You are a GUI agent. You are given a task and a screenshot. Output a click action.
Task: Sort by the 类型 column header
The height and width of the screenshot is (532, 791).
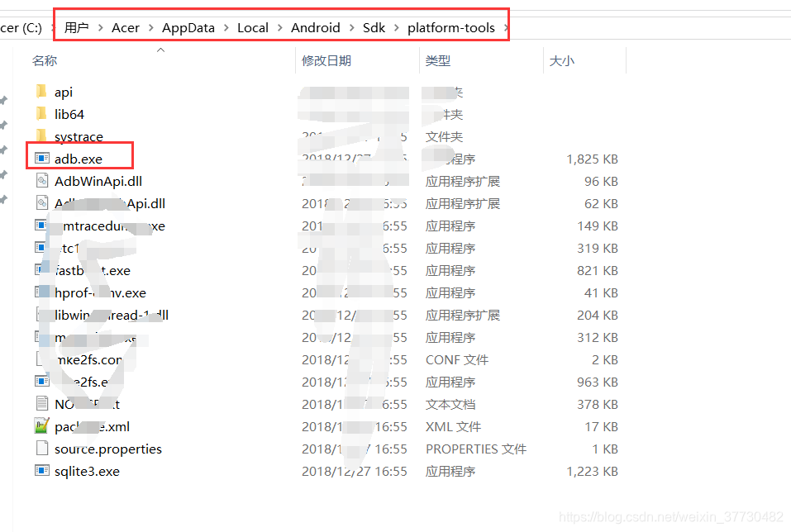[438, 60]
